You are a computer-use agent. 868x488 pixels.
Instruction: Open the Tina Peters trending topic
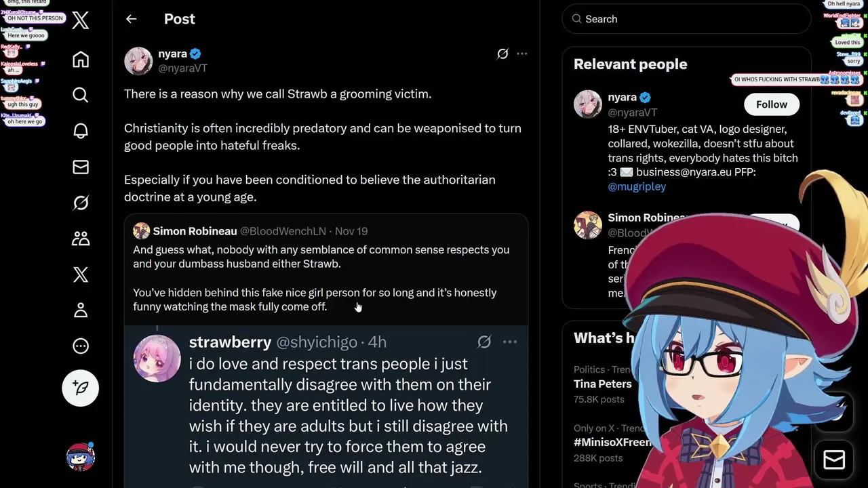[x=602, y=384]
